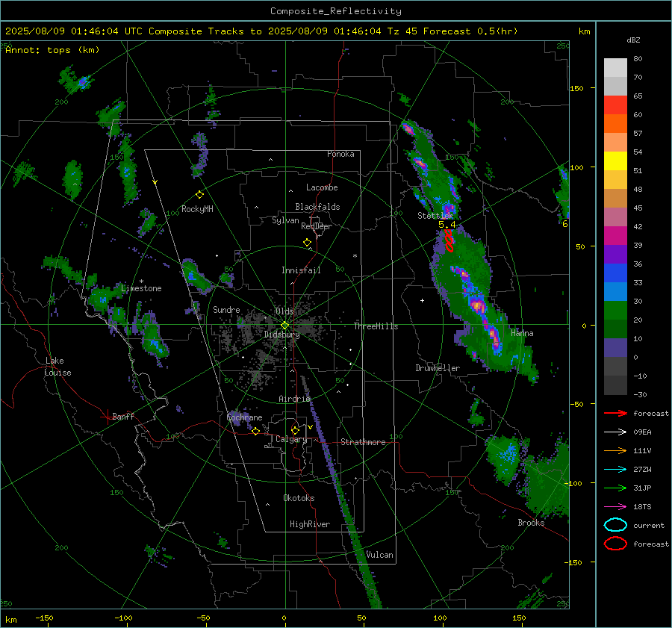This screenshot has height=628, width=672.
Task: Click the red forecast ellipses below Stettler
Action: coord(448,240)
